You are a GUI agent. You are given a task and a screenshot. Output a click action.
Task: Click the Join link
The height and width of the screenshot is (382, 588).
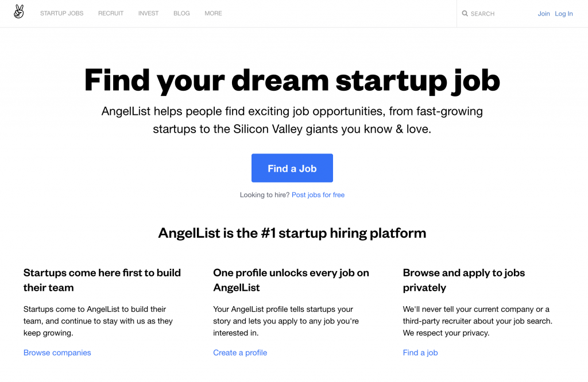pos(543,14)
